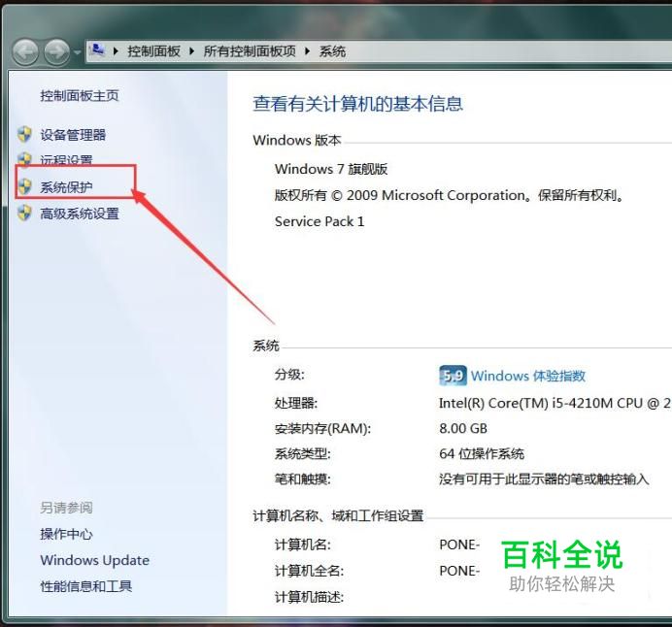The image size is (672, 627).
Task: Click shield icon beside 系统保护
Action: [x=24, y=186]
